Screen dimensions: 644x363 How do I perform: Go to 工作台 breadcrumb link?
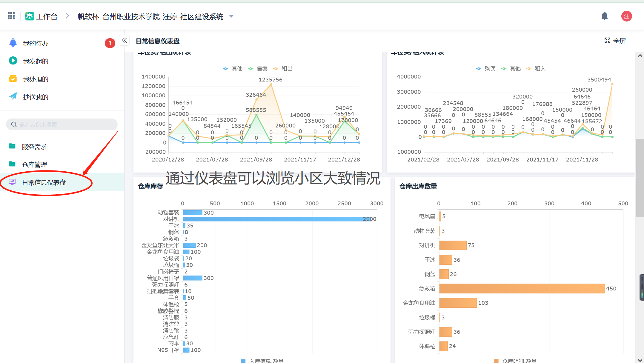click(46, 16)
